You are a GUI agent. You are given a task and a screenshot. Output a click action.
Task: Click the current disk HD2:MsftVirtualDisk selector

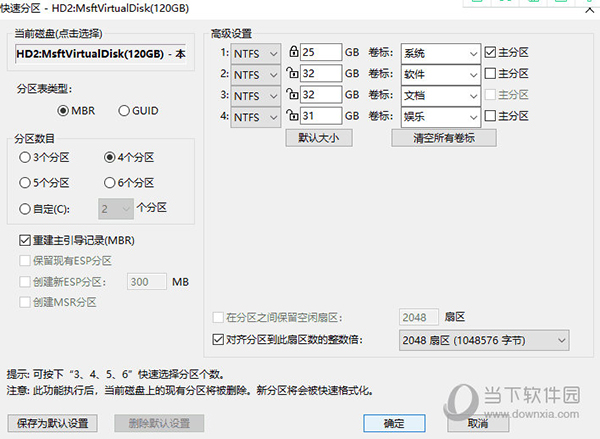pos(101,54)
